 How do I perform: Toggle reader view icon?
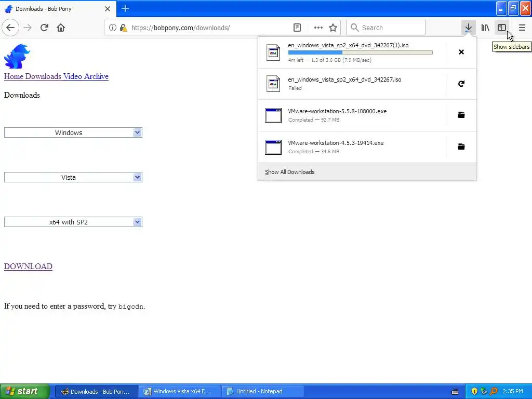pyautogui.click(x=297, y=28)
